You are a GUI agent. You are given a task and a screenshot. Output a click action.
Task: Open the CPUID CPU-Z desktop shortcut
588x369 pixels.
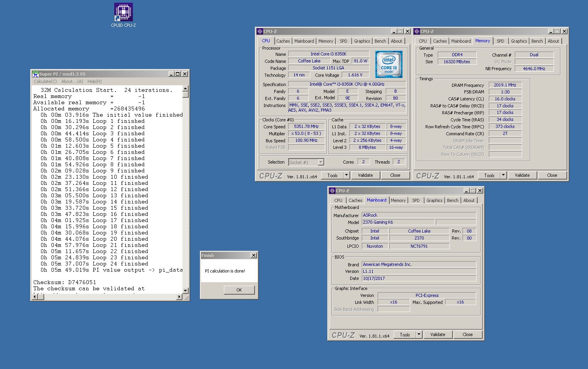[x=123, y=16]
